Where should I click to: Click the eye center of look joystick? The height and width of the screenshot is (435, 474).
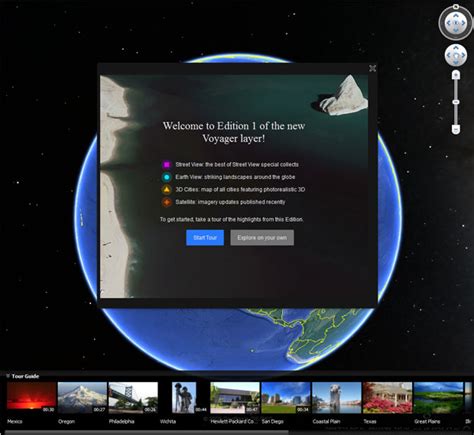[456, 23]
